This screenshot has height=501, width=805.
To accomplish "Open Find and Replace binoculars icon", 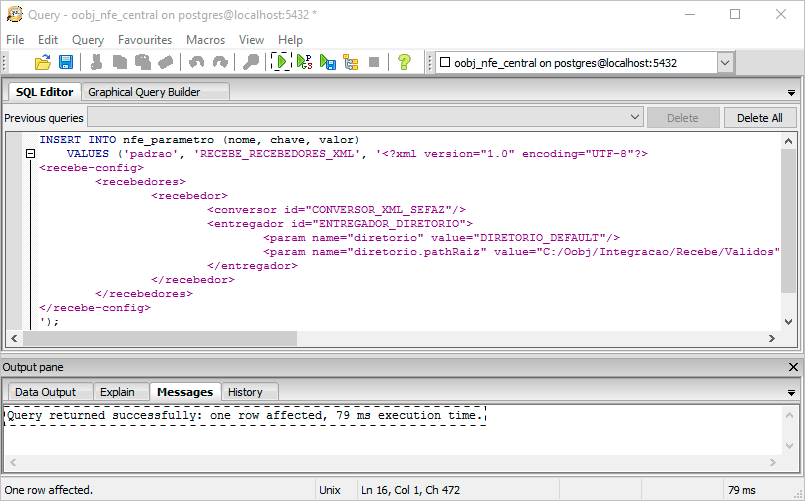I will click(x=251, y=63).
